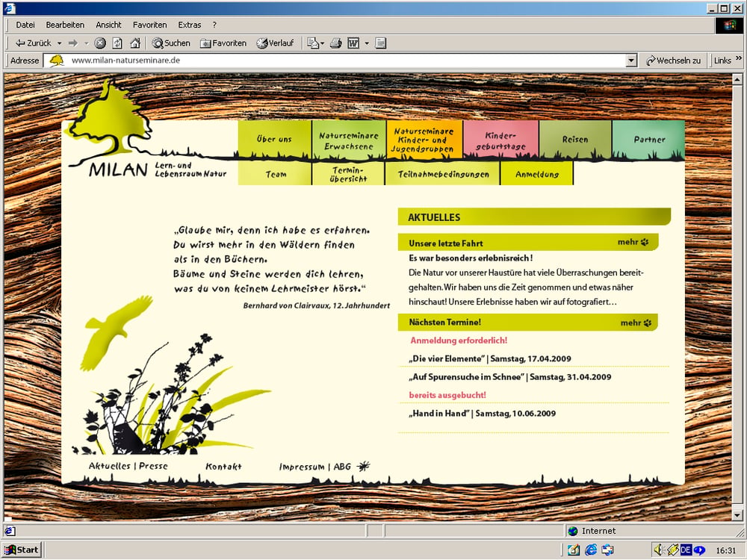Select the Terminübersicht submenu item
This screenshot has height=560, width=747.
coord(348,174)
